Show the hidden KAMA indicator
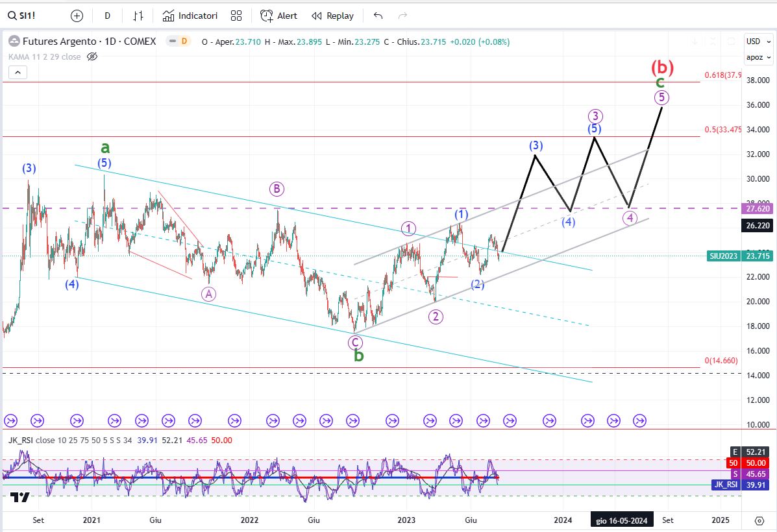 point(92,56)
